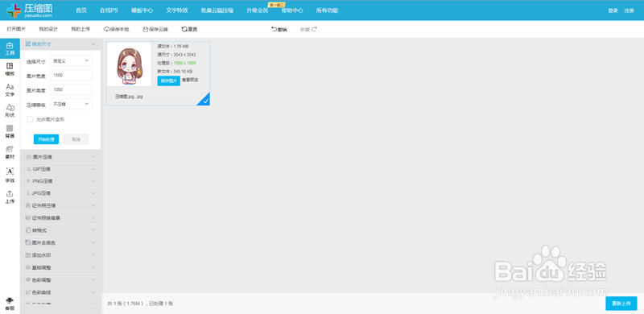Click 保存云端 save to cloud icon
The width and height of the screenshot is (644, 314).
tap(155, 29)
